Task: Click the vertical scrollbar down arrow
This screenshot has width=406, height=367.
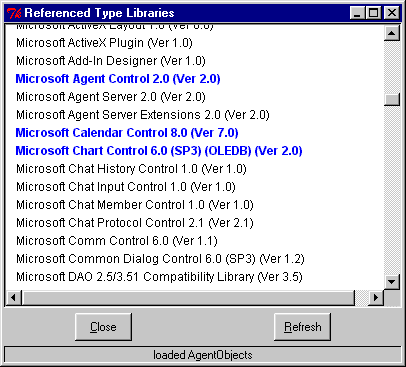Action: [392, 282]
